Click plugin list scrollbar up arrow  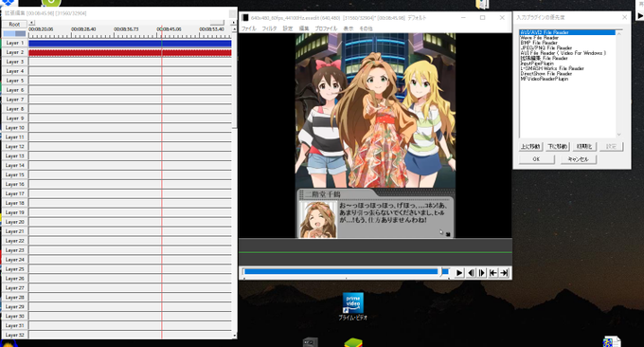tap(619, 33)
